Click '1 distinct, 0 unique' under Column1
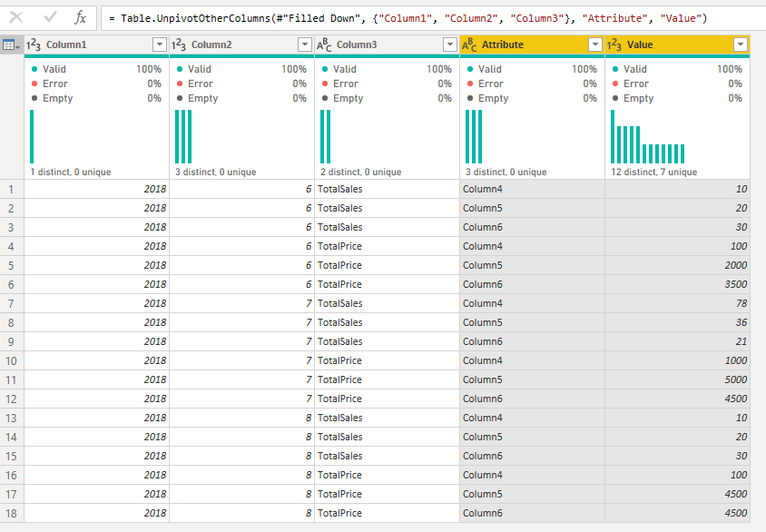 pos(71,172)
